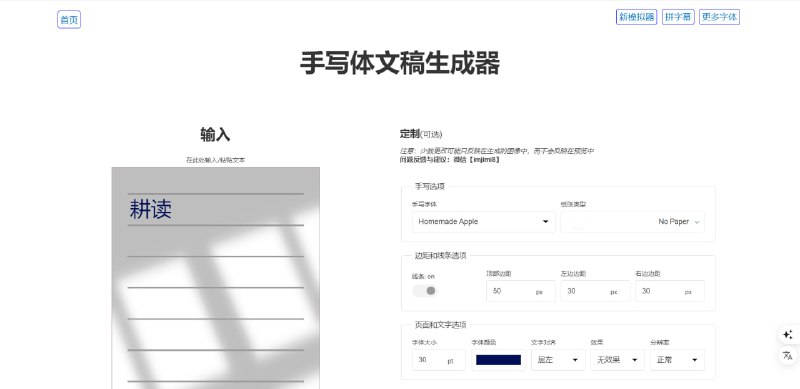Go to 首页 home page

[x=69, y=19]
